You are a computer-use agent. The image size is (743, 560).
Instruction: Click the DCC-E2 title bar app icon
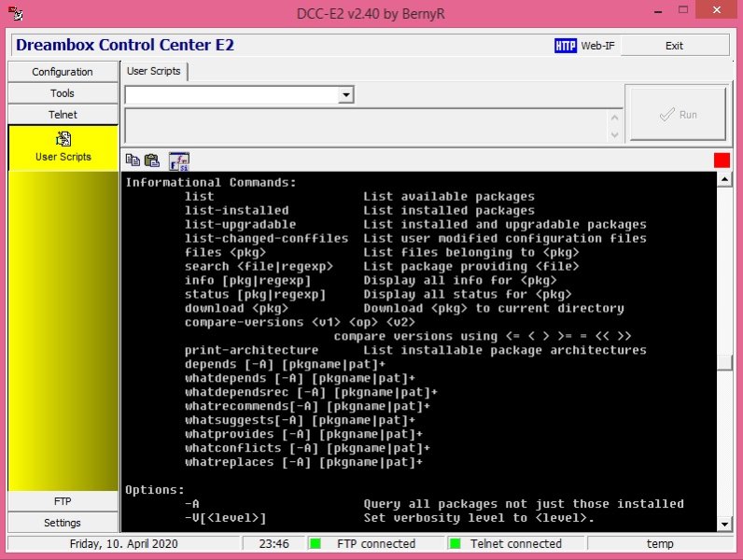click(x=15, y=13)
